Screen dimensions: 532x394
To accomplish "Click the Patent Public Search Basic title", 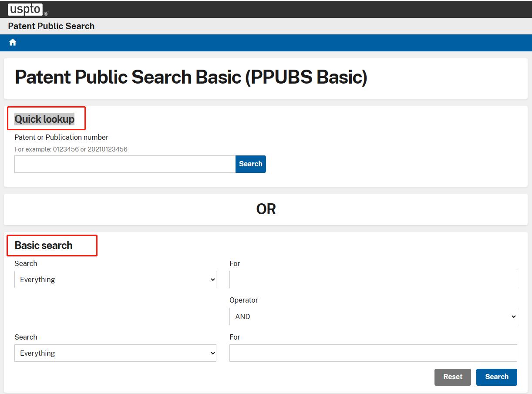I will pyautogui.click(x=191, y=77).
